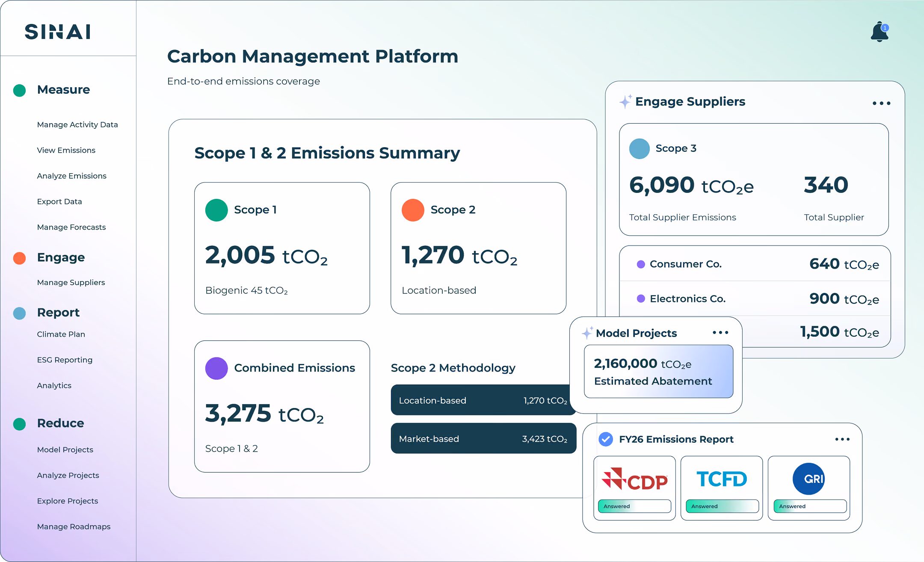Open the Estimated Abatement card
Screen dimensions: 924x562
click(658, 372)
